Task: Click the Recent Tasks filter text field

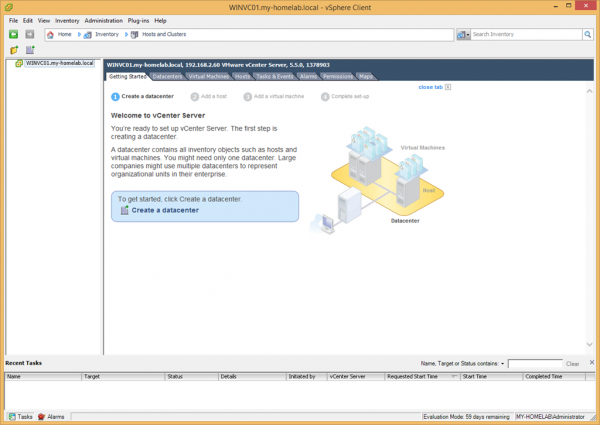Action: (x=535, y=363)
